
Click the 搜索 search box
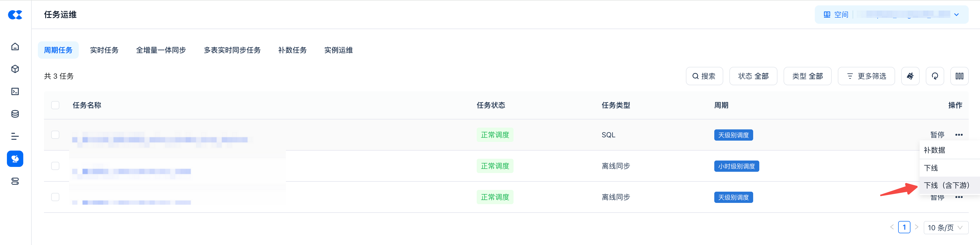704,76
